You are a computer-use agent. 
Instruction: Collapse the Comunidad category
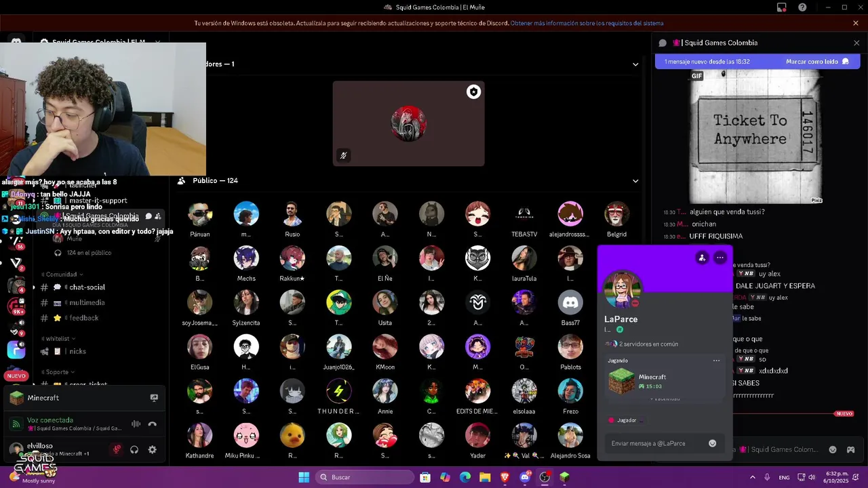(x=62, y=274)
